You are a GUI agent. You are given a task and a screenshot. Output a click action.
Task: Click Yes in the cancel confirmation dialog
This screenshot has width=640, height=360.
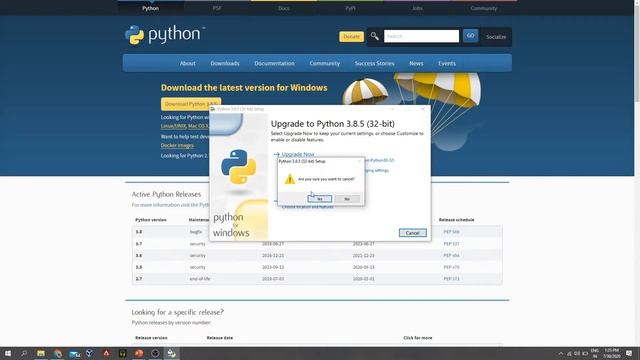tap(320, 199)
